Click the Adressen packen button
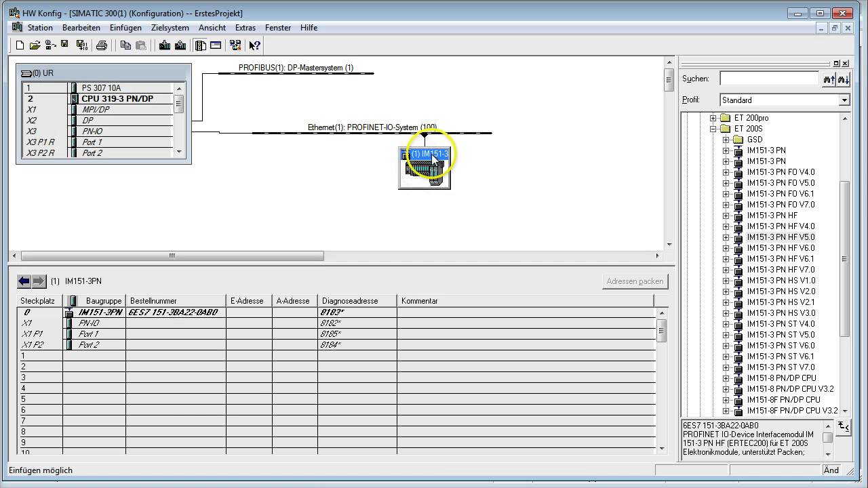The image size is (868, 488). point(635,281)
